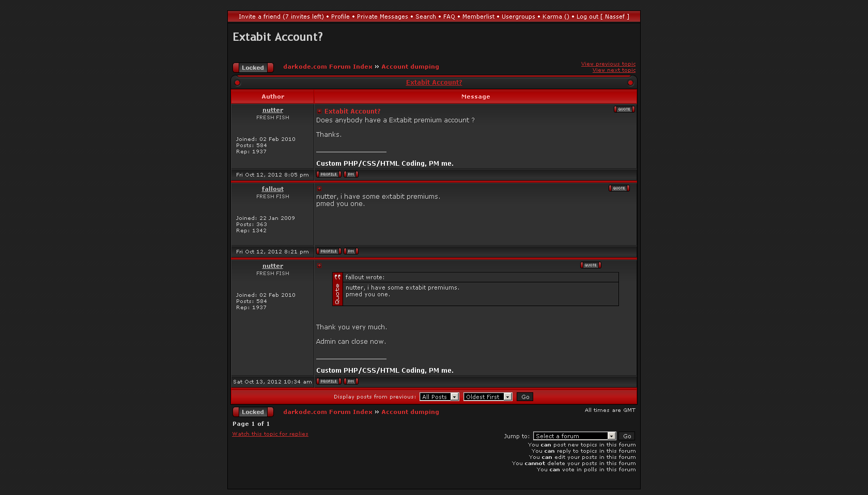The image size is (868, 495).
Task: Click Account dumping breadcrumb at top
Action: 410,67
